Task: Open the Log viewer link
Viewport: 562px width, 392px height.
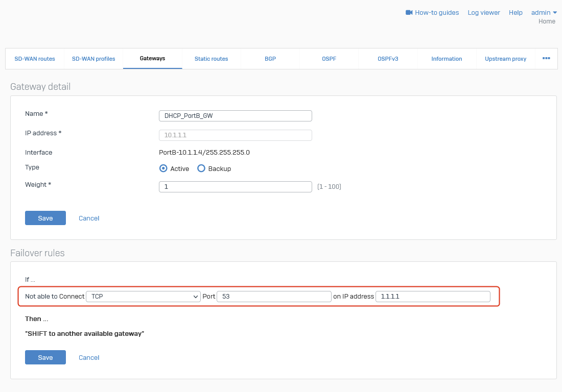Action: pos(484,13)
